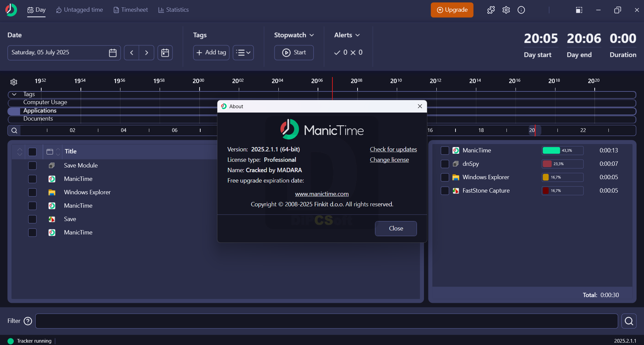Click dnSpy 23,3% usage bar
The width and height of the screenshot is (644, 345).
point(562,164)
